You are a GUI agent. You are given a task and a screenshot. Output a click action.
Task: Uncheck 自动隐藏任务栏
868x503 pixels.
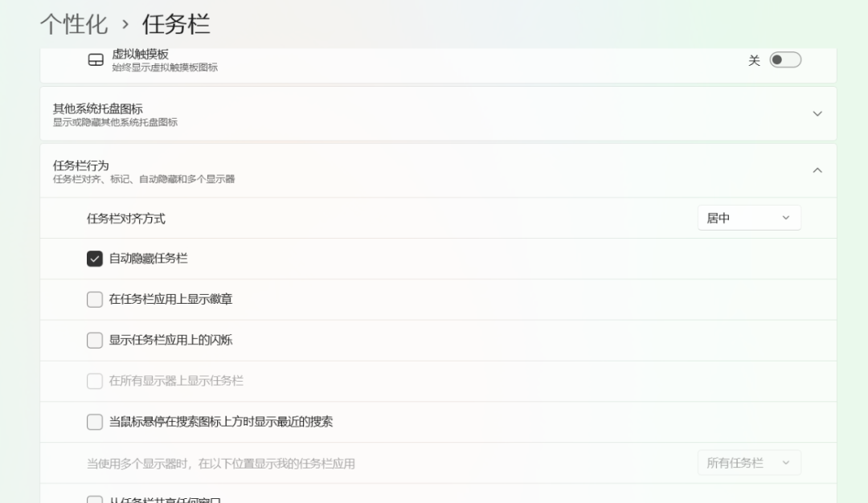pos(96,258)
